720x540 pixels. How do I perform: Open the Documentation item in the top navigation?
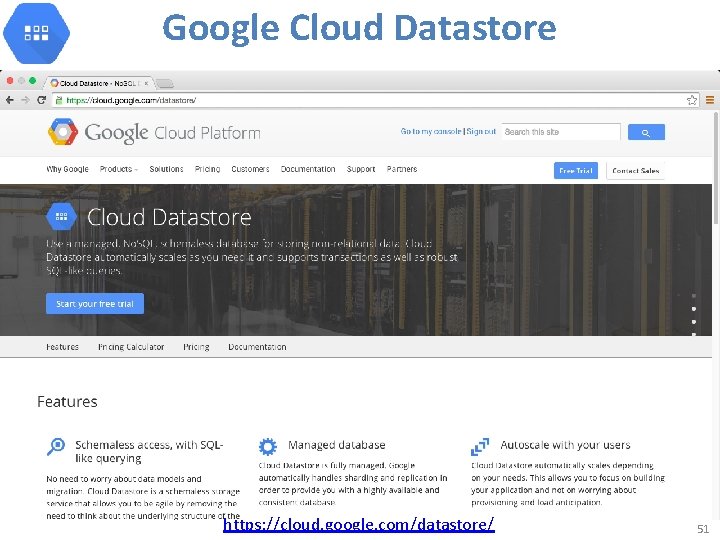308,169
